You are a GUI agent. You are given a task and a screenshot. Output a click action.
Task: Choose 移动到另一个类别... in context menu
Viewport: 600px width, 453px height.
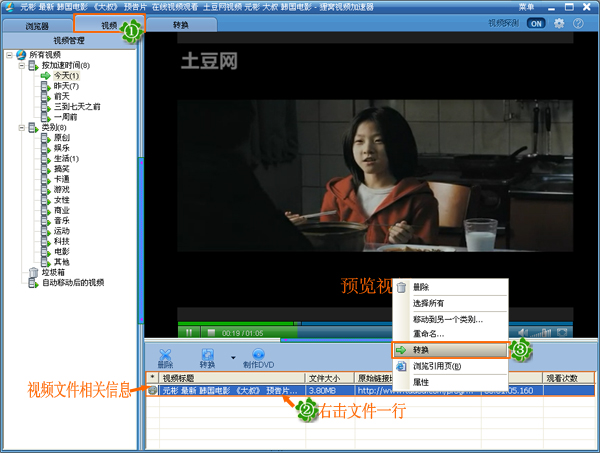[451, 319]
